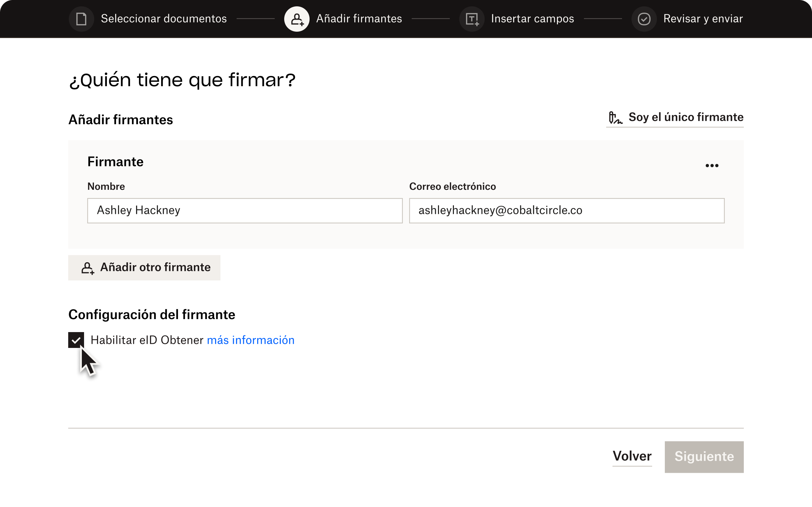
Task: Disable the checked eID checkbox
Action: coord(76,340)
